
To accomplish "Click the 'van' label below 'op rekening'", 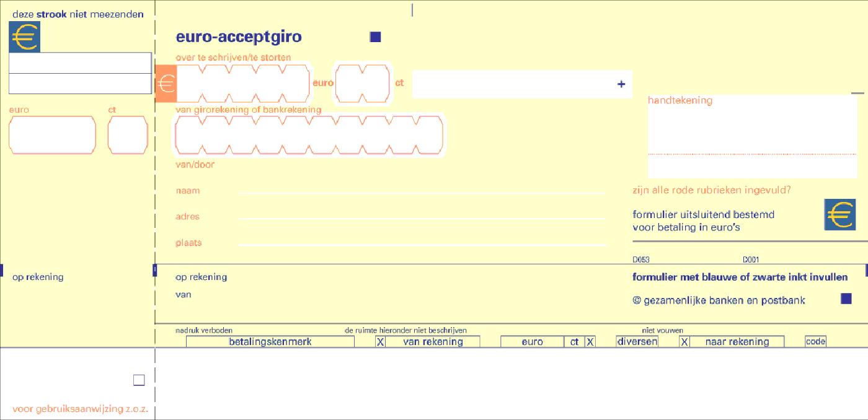I will pyautogui.click(x=184, y=295).
